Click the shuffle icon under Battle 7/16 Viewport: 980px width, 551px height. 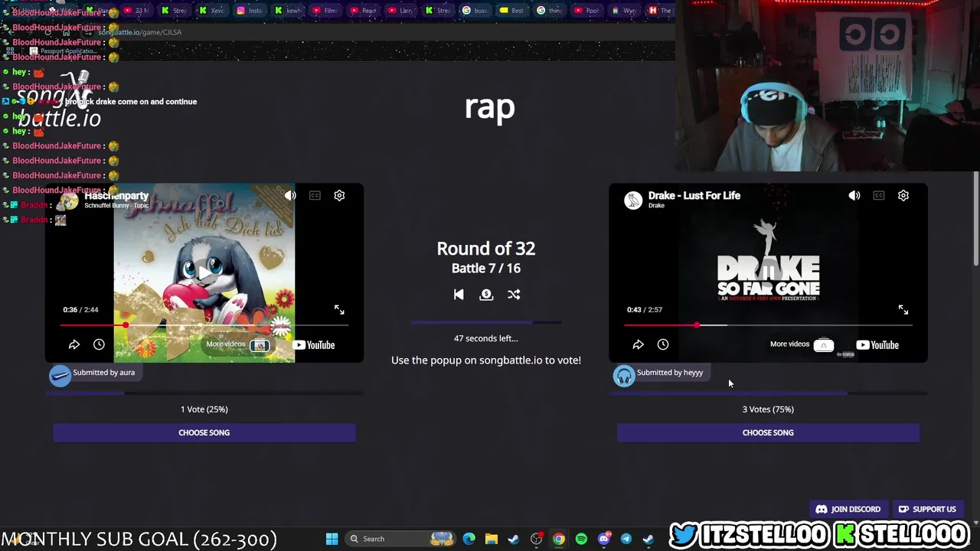click(x=514, y=294)
